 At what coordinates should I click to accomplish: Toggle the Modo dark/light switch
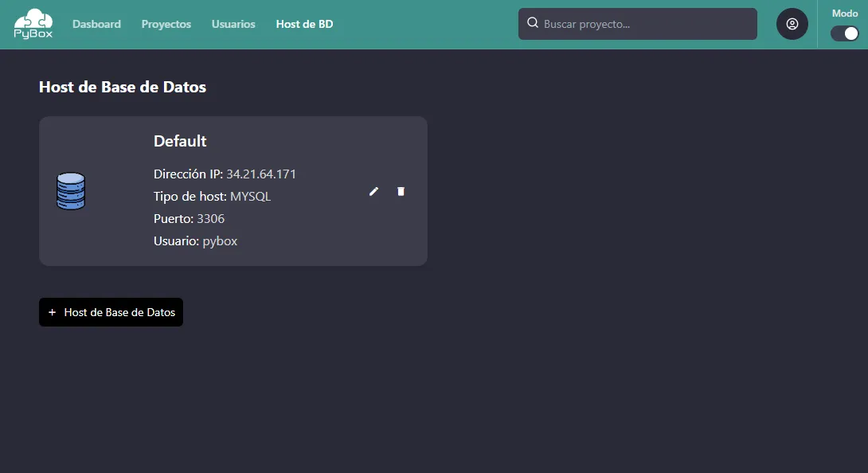pyautogui.click(x=845, y=33)
